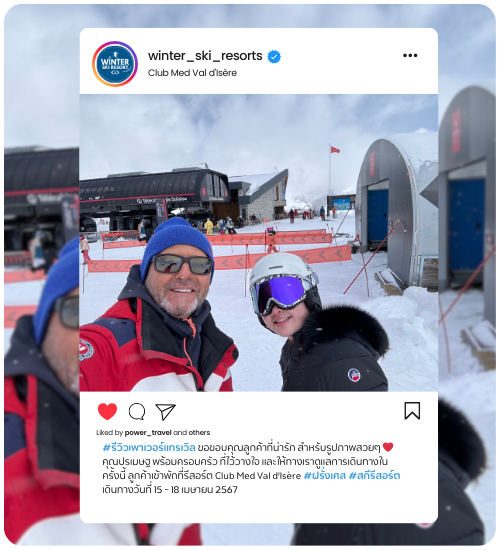Toggle the bookmark save icon
The width and height of the screenshot is (500, 550).
(412, 411)
